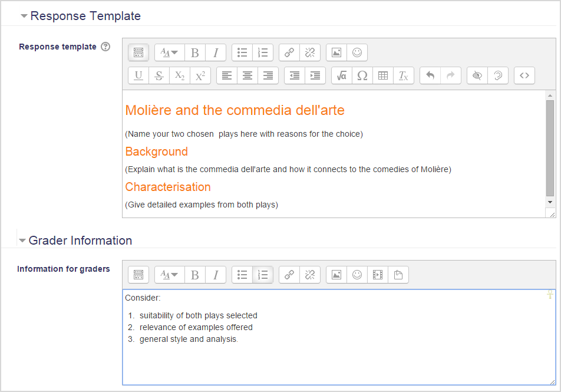Insert media in Information for graders editor

tap(378, 275)
